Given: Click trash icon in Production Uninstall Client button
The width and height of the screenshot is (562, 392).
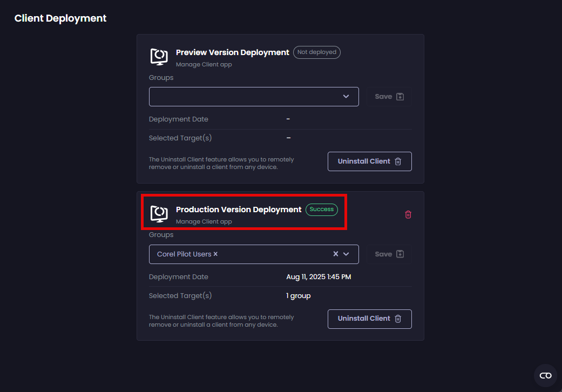Looking at the screenshot, I should 398,319.
